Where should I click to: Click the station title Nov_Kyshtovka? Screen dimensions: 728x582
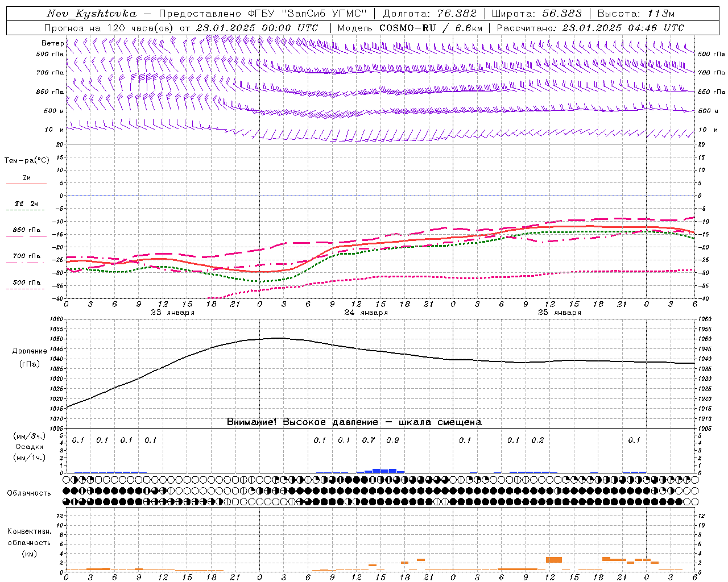coord(92,14)
